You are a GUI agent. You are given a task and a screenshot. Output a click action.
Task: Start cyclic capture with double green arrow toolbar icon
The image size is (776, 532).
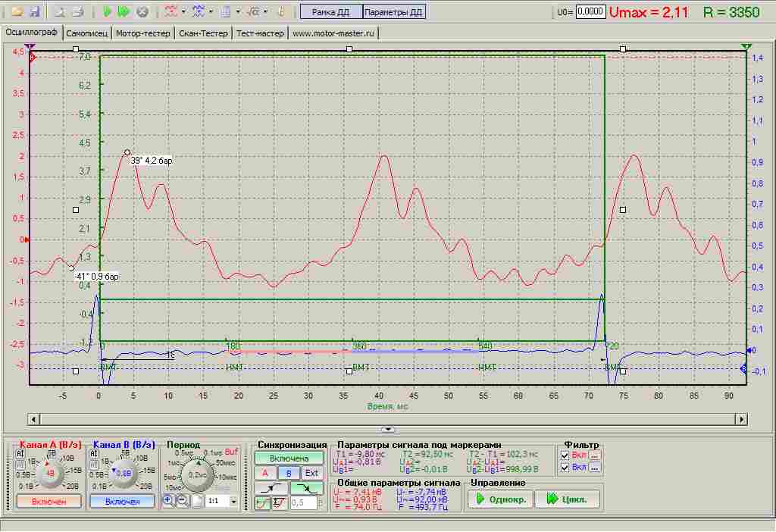coord(124,11)
